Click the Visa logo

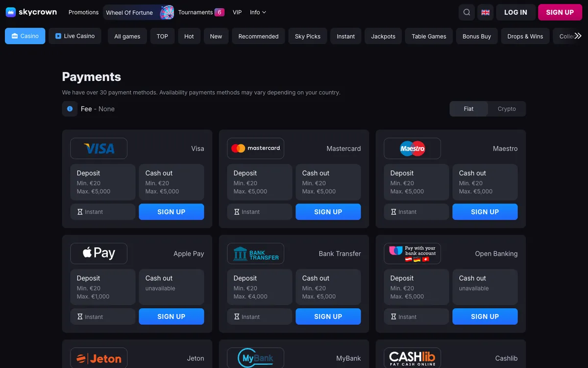(98, 148)
